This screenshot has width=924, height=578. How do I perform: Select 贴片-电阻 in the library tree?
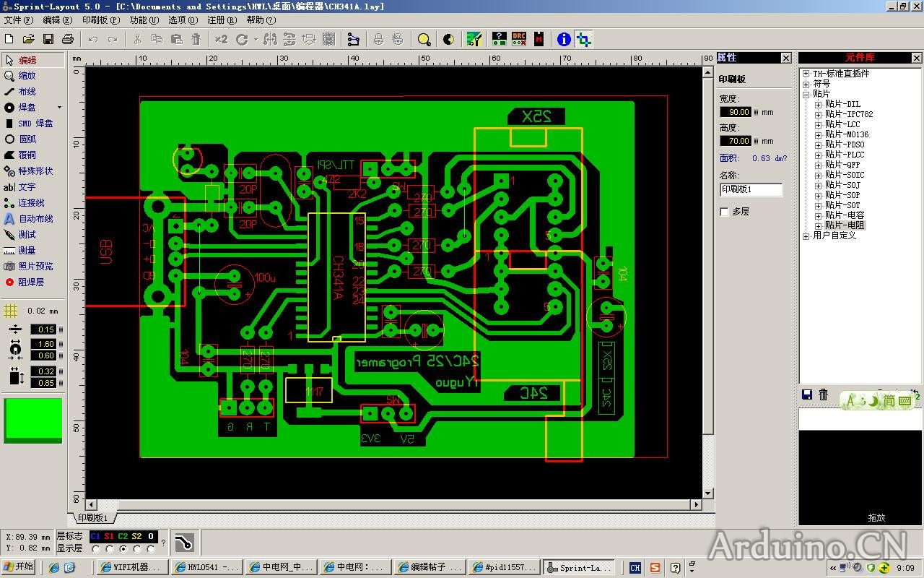[845, 225]
